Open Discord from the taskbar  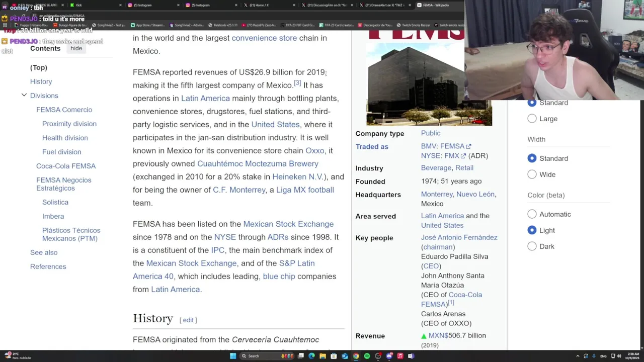389,356
